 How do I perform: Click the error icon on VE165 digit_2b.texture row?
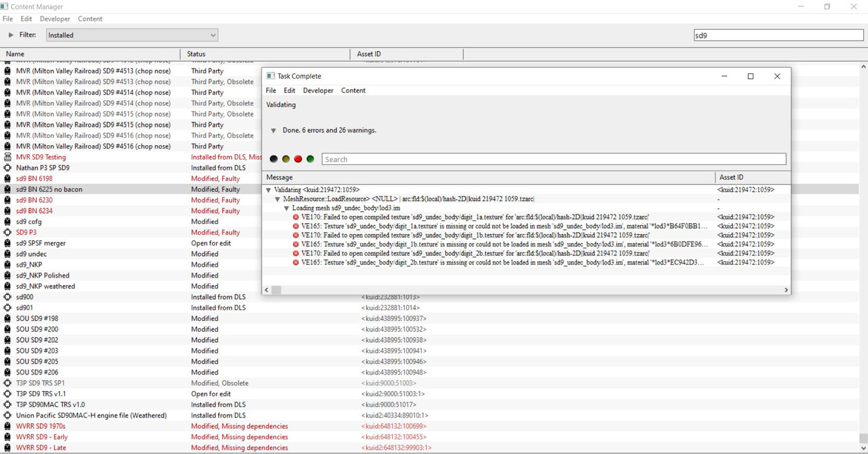pos(296,262)
